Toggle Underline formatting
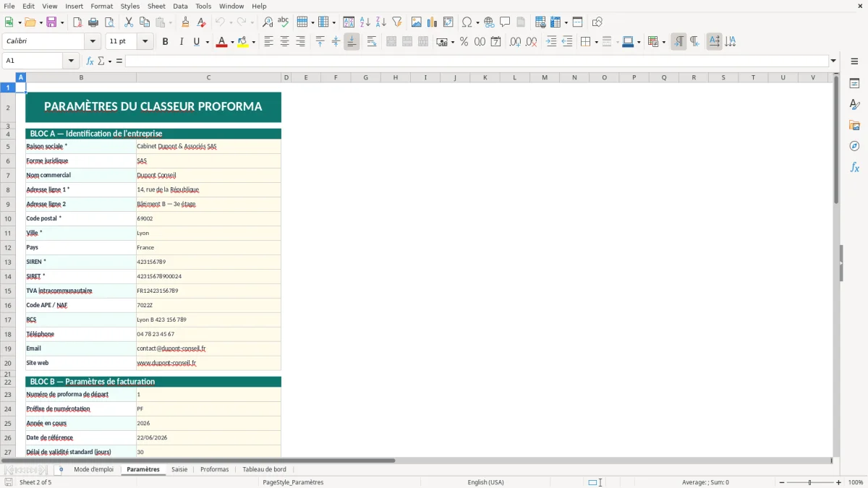 tap(196, 42)
